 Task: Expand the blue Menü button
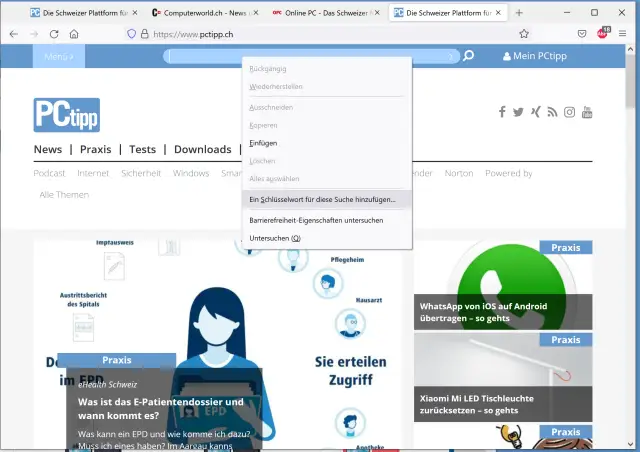[x=59, y=56]
